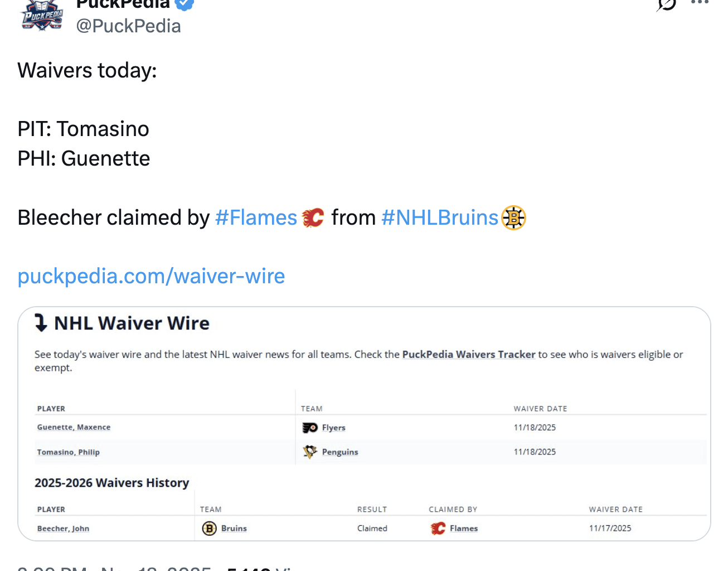Image resolution: width=728 pixels, height=571 pixels.
Task: Click the Penguins logo in waiver table
Action: 310,452
